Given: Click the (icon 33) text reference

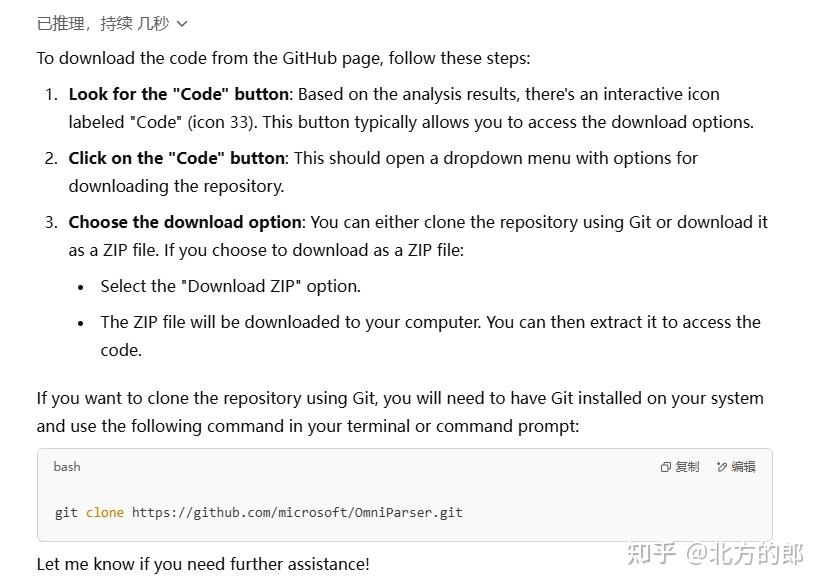Looking at the screenshot, I should [x=222, y=123].
